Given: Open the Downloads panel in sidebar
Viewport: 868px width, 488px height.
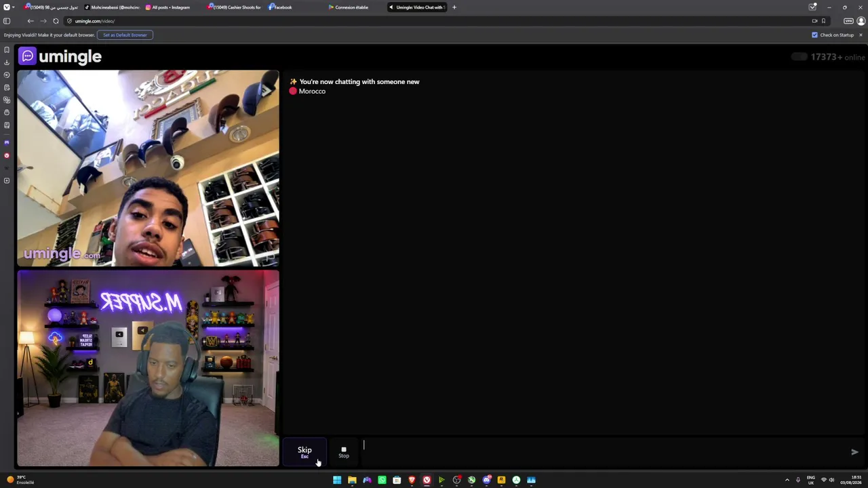Looking at the screenshot, I should click(7, 62).
